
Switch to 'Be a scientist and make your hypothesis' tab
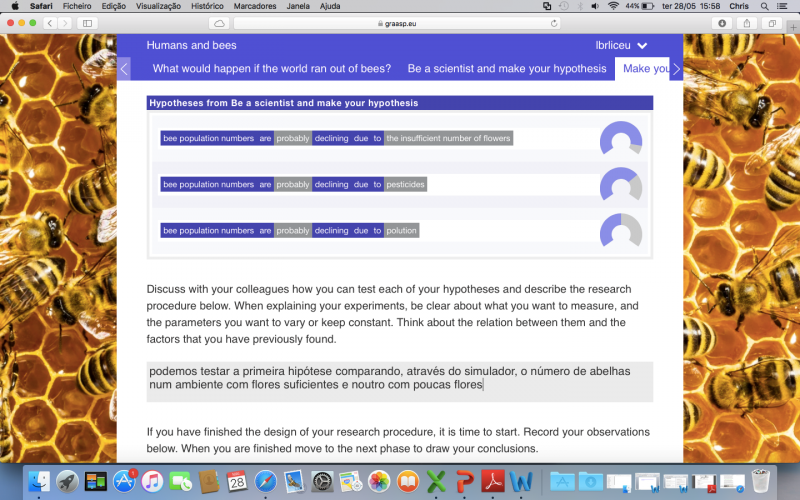click(506, 69)
